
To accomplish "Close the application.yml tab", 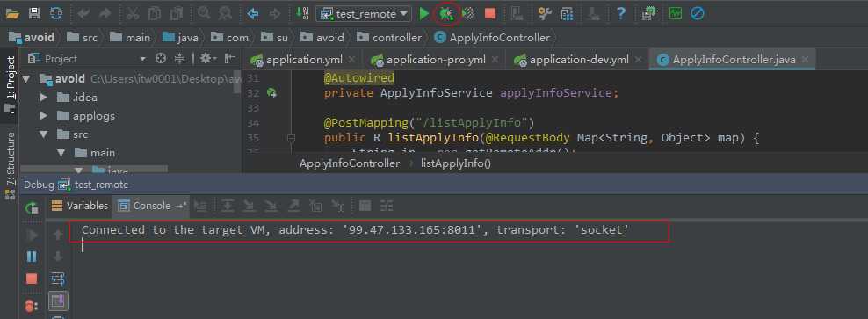I will click(x=351, y=60).
